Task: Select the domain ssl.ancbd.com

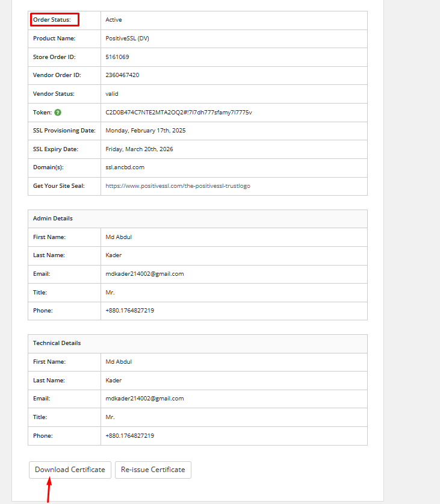Action: 125,167
